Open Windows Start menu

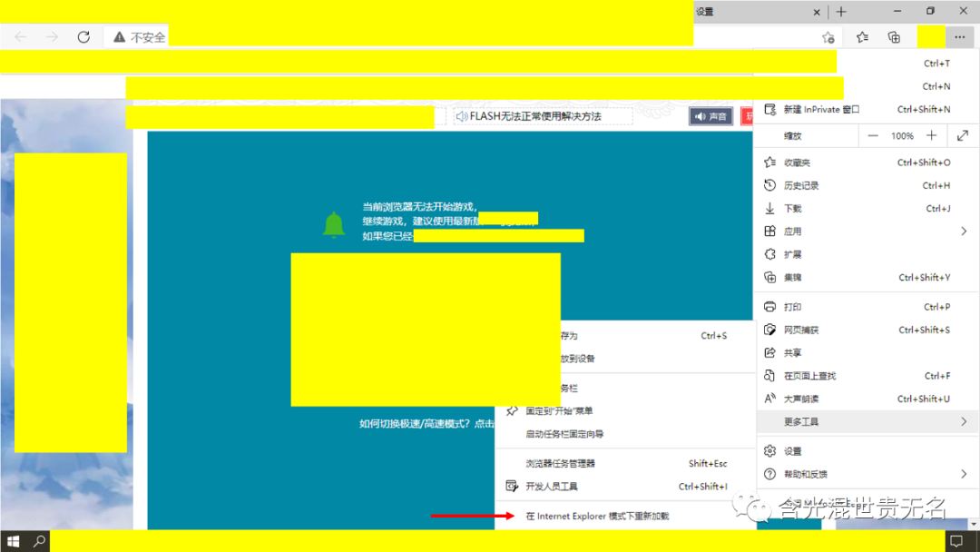pos(13,541)
